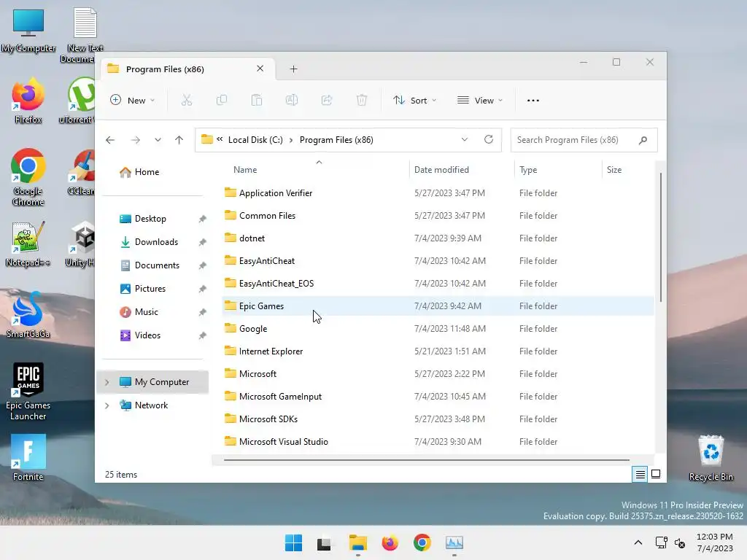Screen dimensions: 747x560
Task: Open Fortnite desktop shortcut
Action: click(28, 458)
